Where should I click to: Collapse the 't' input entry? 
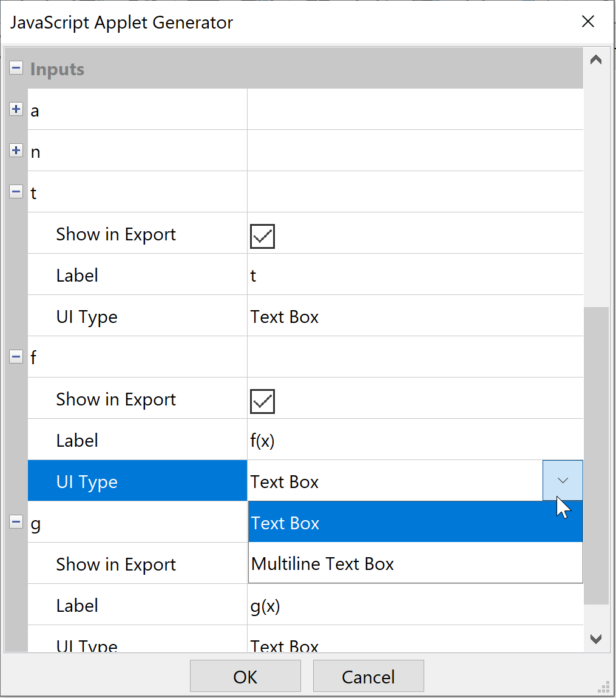16,191
